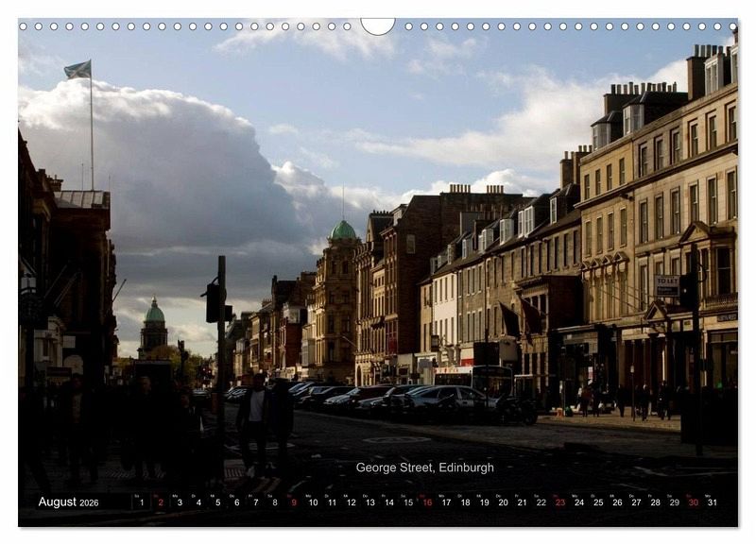Click date 10 in the calendar row
The image size is (756, 545).
tap(313, 502)
